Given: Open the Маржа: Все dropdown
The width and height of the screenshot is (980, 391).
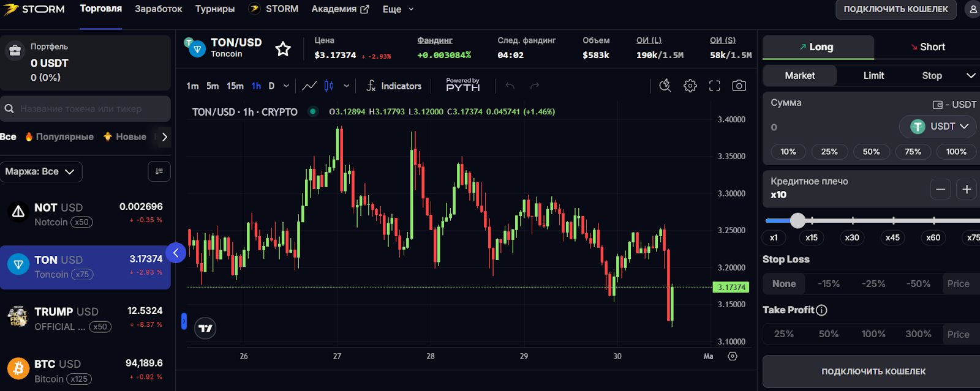Looking at the screenshot, I should click(x=41, y=171).
